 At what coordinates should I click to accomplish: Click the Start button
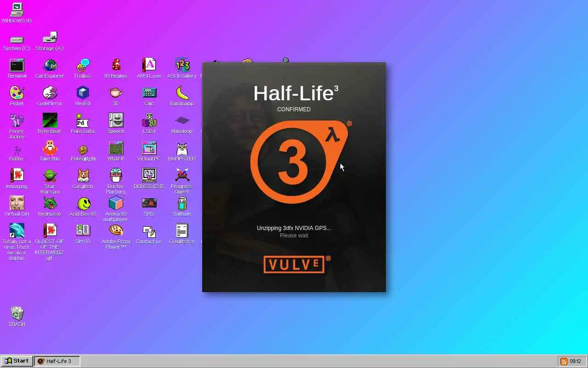click(x=17, y=361)
